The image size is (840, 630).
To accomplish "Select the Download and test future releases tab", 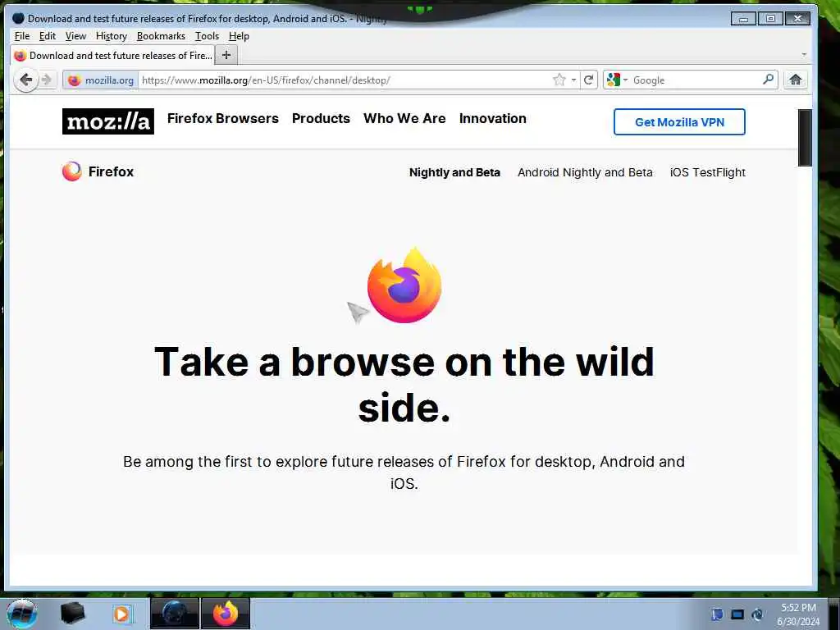I will pos(112,55).
